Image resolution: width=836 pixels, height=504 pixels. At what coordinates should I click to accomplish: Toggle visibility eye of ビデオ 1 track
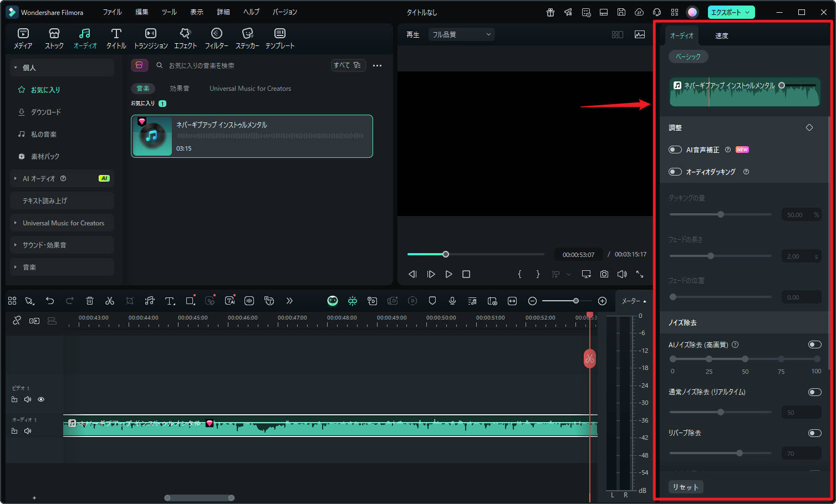pos(41,399)
